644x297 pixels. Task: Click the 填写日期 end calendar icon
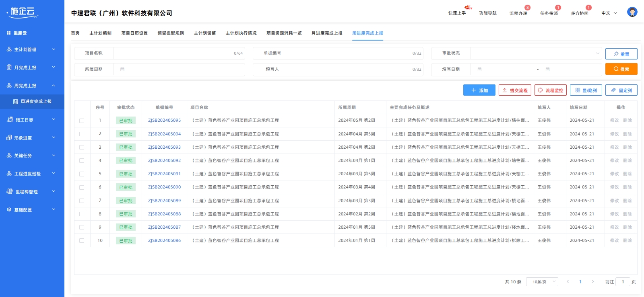(x=547, y=70)
